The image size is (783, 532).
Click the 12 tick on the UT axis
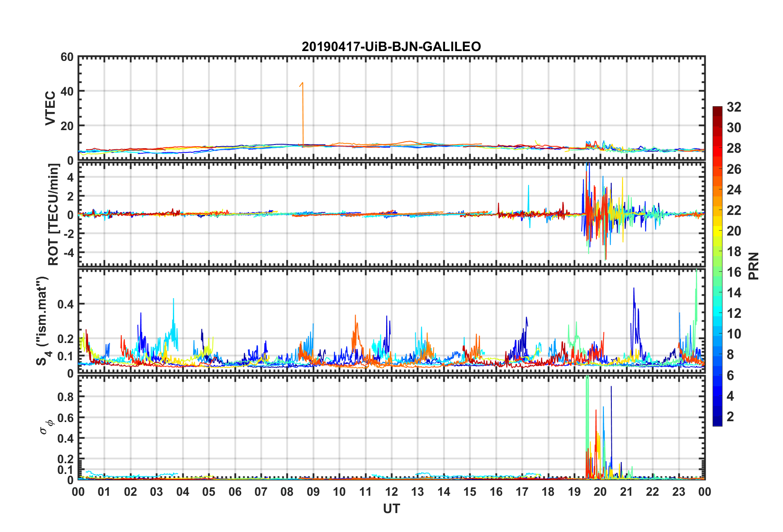(391, 492)
